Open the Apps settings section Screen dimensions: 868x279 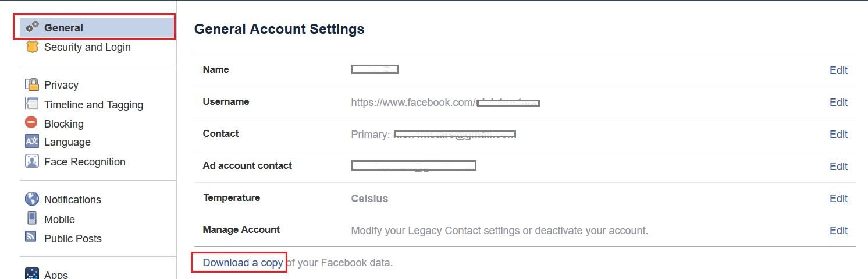[x=56, y=274]
